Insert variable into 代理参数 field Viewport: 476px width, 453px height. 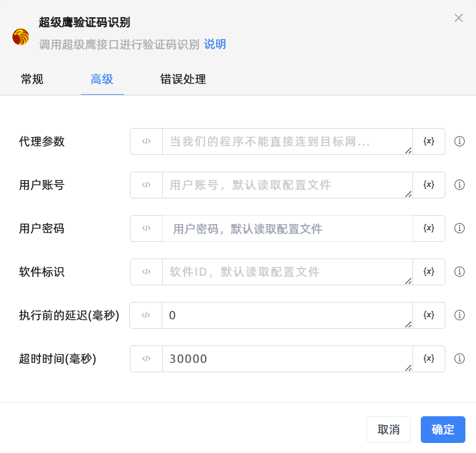[429, 142]
